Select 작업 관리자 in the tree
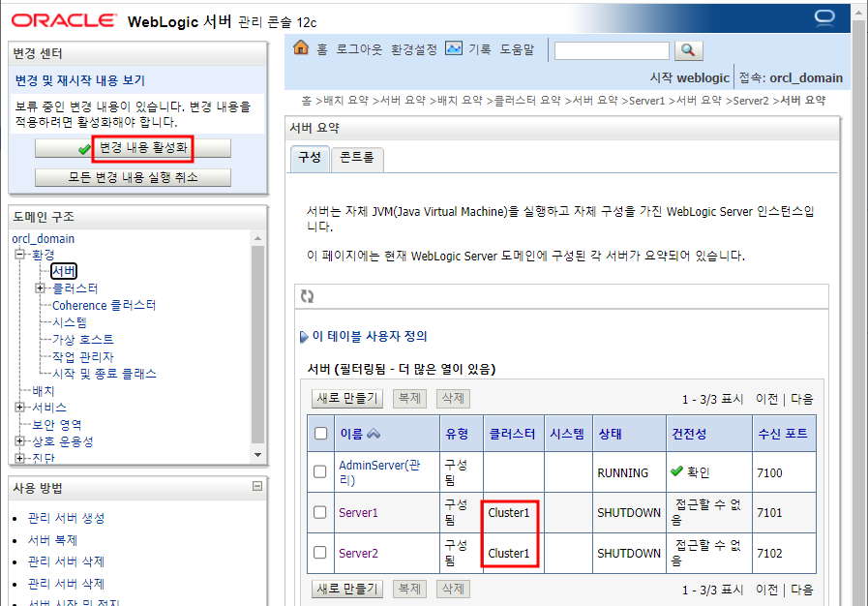 (83, 357)
